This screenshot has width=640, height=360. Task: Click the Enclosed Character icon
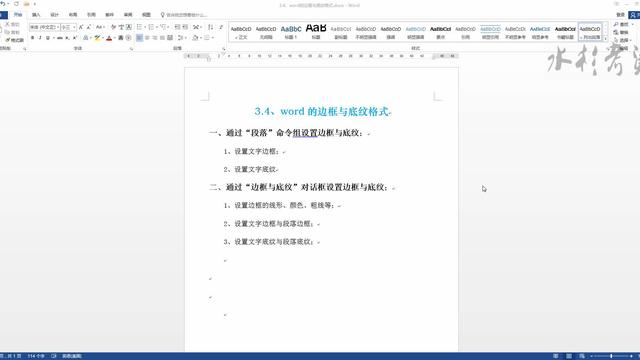point(128,38)
